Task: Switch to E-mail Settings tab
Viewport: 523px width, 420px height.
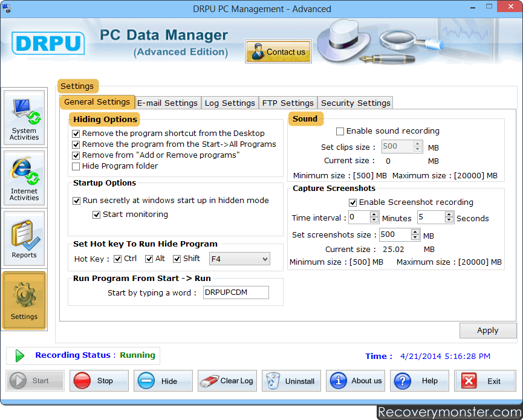Action: [x=167, y=103]
